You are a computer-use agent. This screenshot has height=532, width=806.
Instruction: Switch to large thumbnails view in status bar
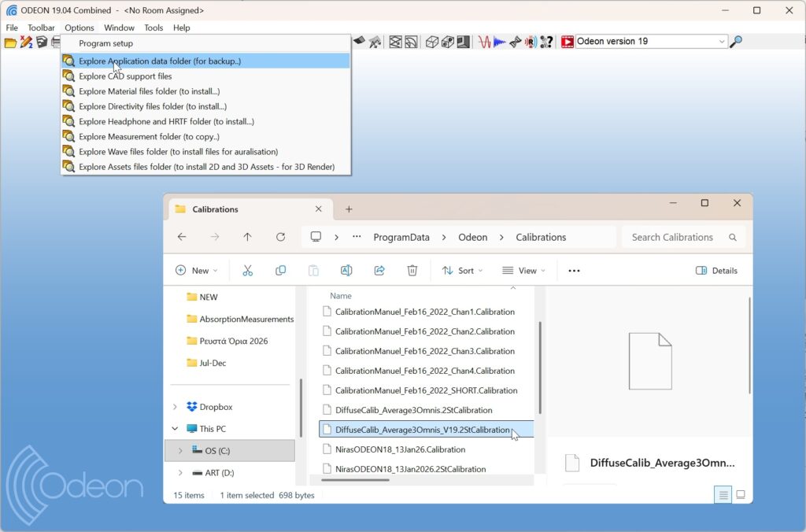(740, 495)
